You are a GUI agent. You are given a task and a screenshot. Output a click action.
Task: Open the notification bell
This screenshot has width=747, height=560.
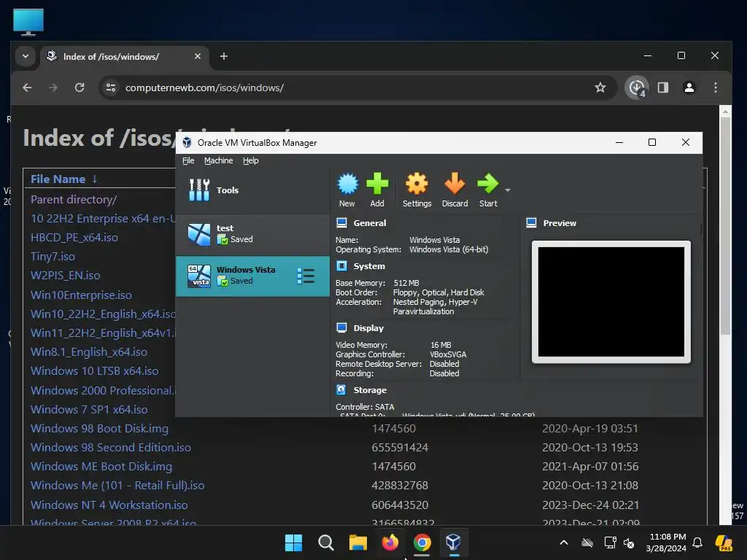click(697, 542)
